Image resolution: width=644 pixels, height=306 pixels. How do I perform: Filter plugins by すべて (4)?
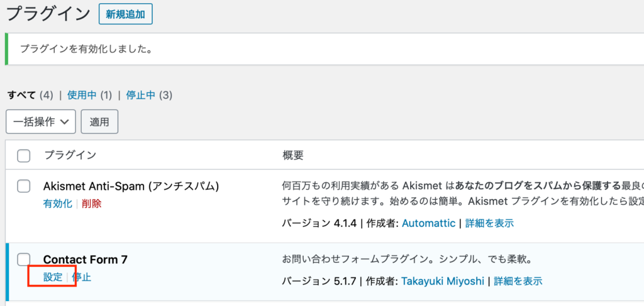tap(30, 96)
